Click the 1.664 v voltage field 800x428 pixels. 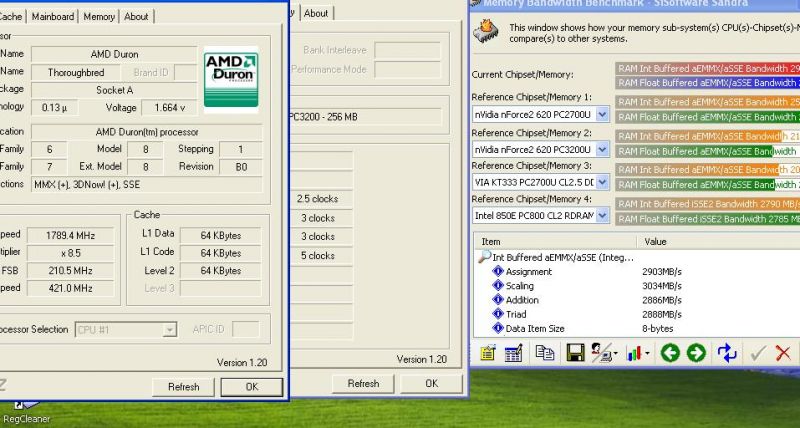point(169,108)
